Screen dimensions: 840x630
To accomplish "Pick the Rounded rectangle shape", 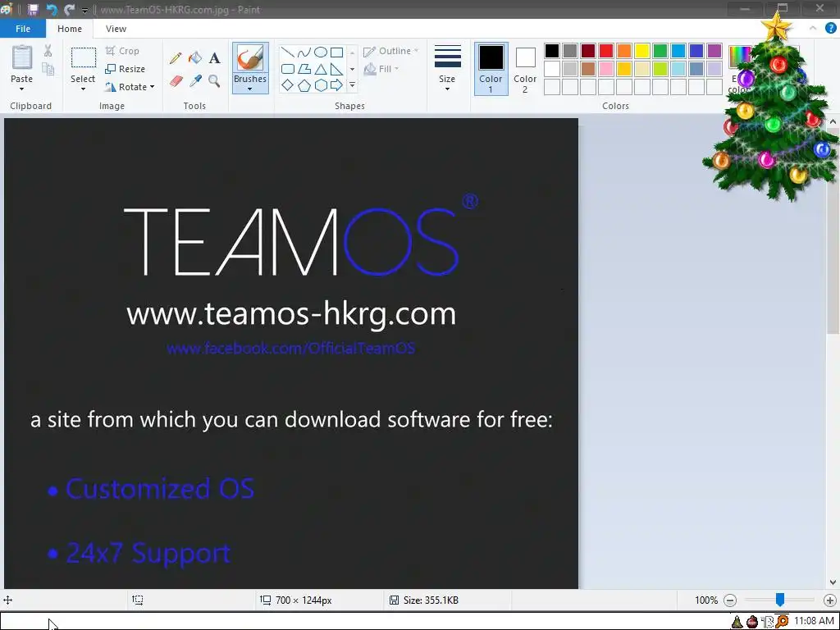I will click(x=288, y=69).
